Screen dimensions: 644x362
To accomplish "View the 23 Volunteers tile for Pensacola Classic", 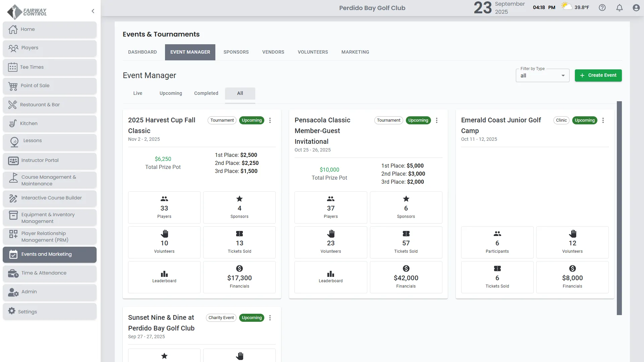I will click(330, 242).
